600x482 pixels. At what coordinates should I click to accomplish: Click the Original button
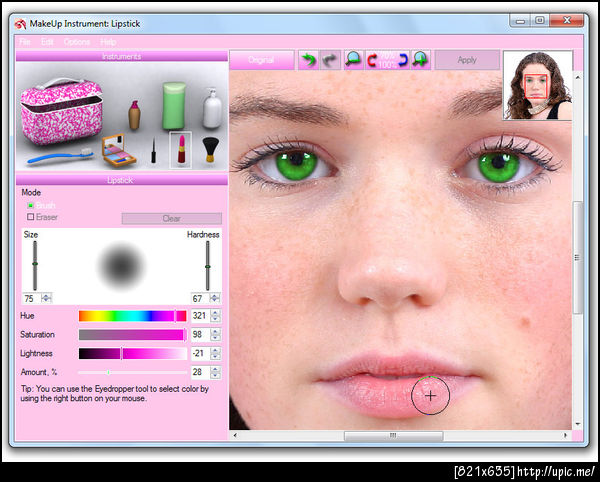(x=261, y=60)
